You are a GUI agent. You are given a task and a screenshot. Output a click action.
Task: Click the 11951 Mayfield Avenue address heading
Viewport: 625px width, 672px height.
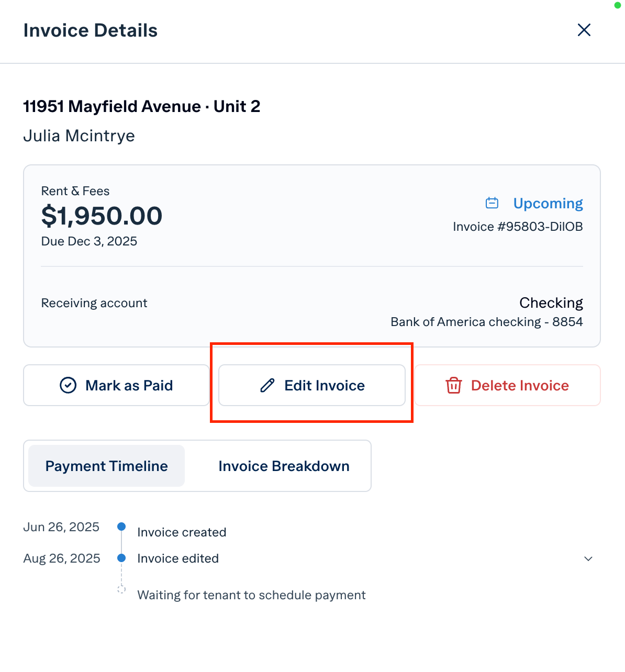pyautogui.click(x=142, y=107)
